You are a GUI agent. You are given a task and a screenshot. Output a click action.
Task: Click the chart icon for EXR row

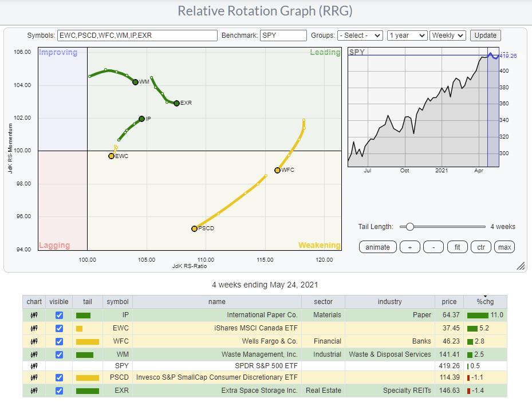point(34,391)
